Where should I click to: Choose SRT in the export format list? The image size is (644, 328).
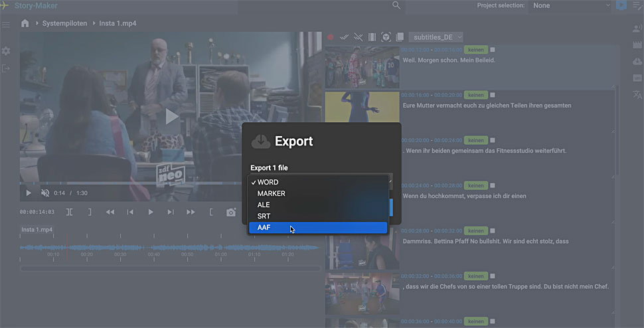point(318,216)
